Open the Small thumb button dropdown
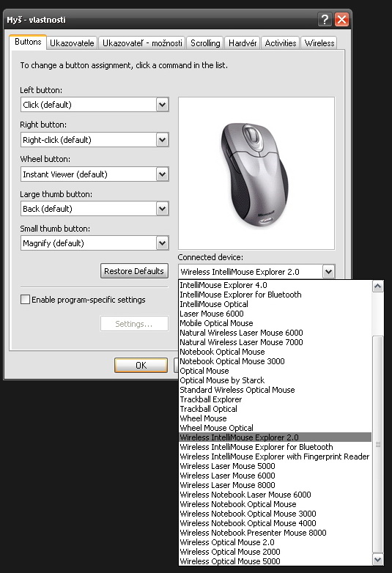The image size is (392, 573). 162,243
